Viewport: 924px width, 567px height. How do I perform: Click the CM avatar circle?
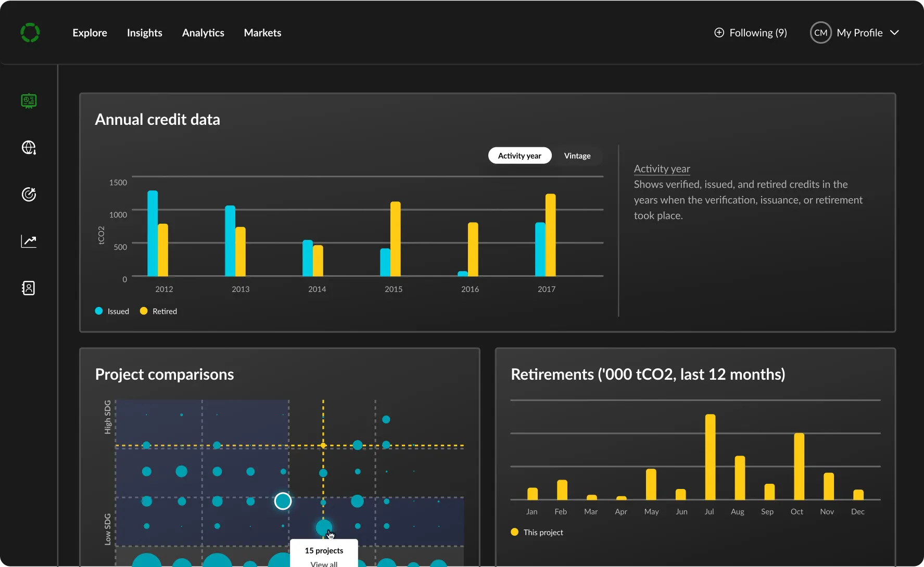point(820,33)
